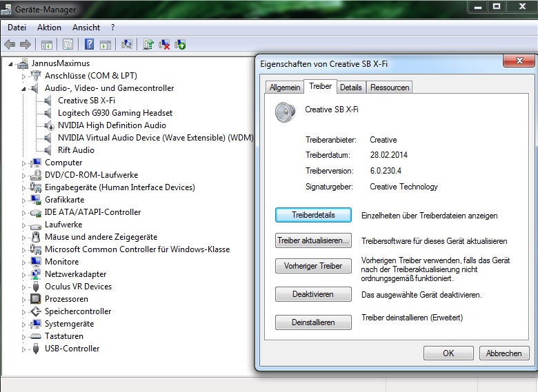This screenshot has width=538, height=392.
Task: Click Abbrechen to cancel the dialog
Action: pyautogui.click(x=504, y=353)
